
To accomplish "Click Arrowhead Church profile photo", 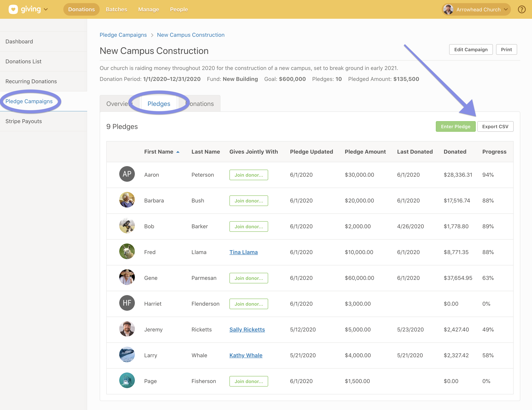I will point(448,10).
